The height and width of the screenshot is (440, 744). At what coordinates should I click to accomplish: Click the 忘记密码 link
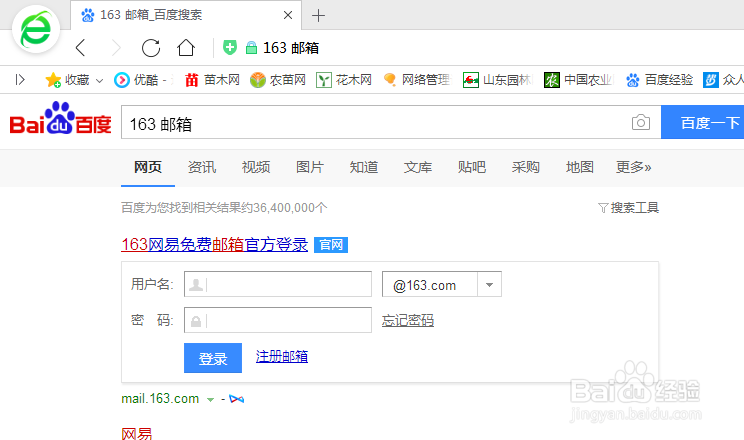coord(408,320)
